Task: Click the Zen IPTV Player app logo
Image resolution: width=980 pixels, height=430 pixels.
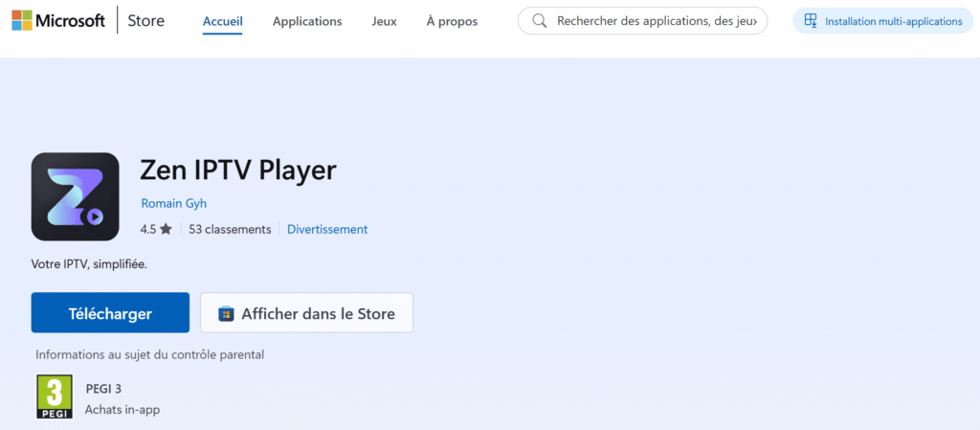Action: (75, 196)
